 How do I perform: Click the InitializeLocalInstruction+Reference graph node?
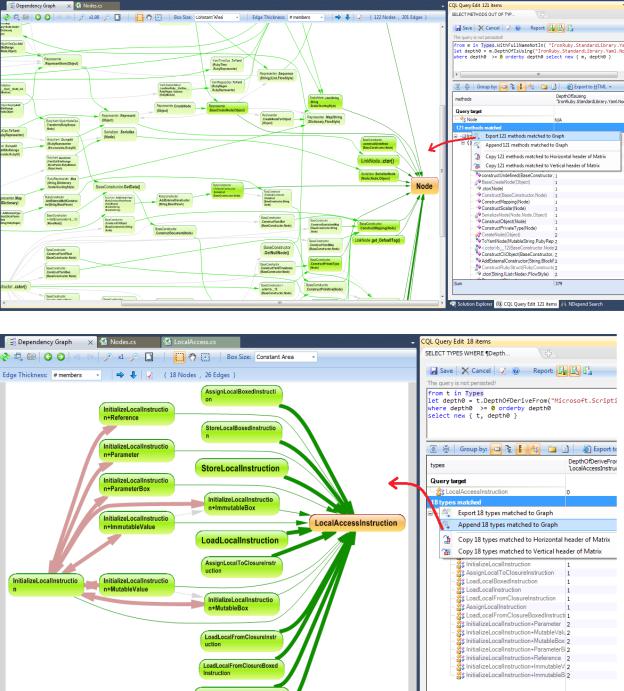[x=136, y=413]
